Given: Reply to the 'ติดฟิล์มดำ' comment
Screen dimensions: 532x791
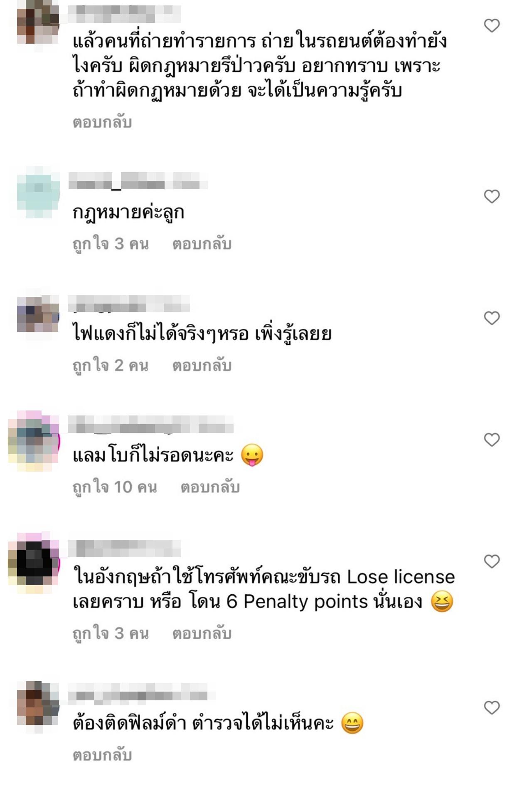Looking at the screenshot, I should pyautogui.click(x=102, y=755).
